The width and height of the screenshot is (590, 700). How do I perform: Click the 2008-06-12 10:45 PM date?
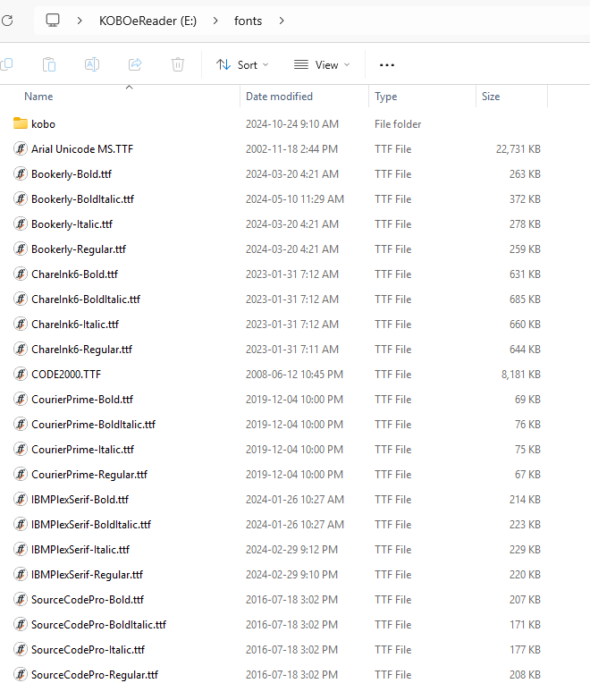[x=295, y=374]
